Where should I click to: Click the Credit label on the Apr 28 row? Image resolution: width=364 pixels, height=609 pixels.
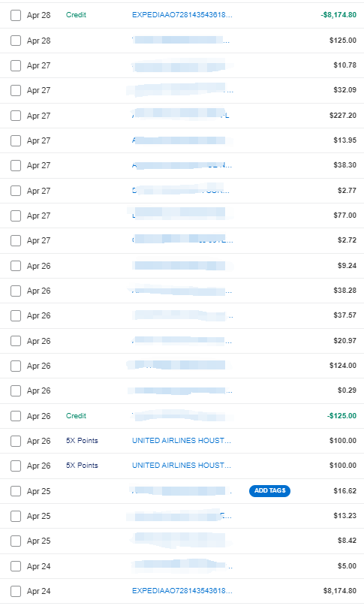click(76, 15)
